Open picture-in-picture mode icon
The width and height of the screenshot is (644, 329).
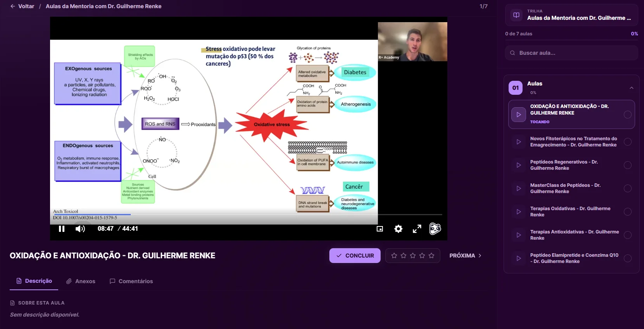click(x=380, y=229)
